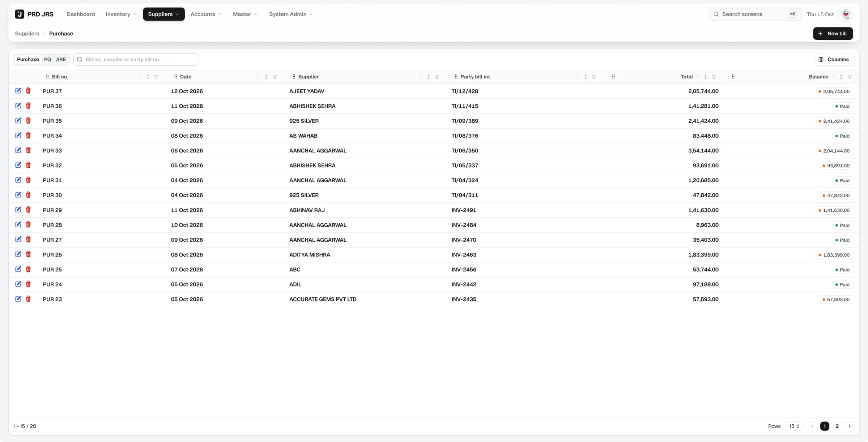Expand the Suppliers dropdown menu
The width and height of the screenshot is (868, 442).
click(x=163, y=14)
